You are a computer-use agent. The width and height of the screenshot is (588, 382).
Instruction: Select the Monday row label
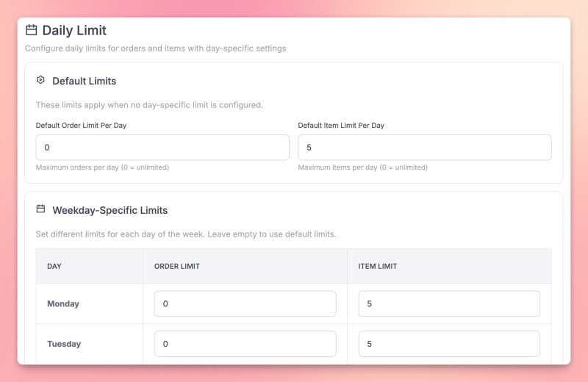click(x=63, y=303)
